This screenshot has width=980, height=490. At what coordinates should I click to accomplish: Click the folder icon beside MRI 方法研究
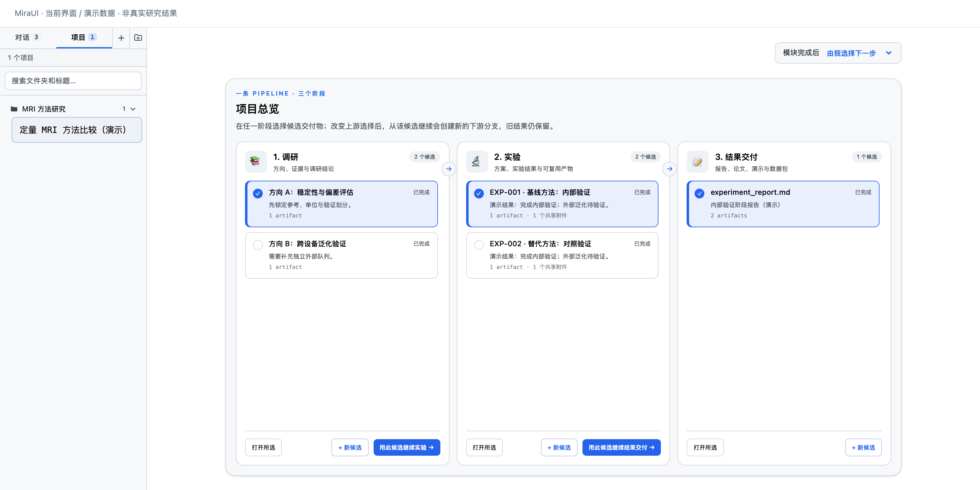pyautogui.click(x=14, y=109)
